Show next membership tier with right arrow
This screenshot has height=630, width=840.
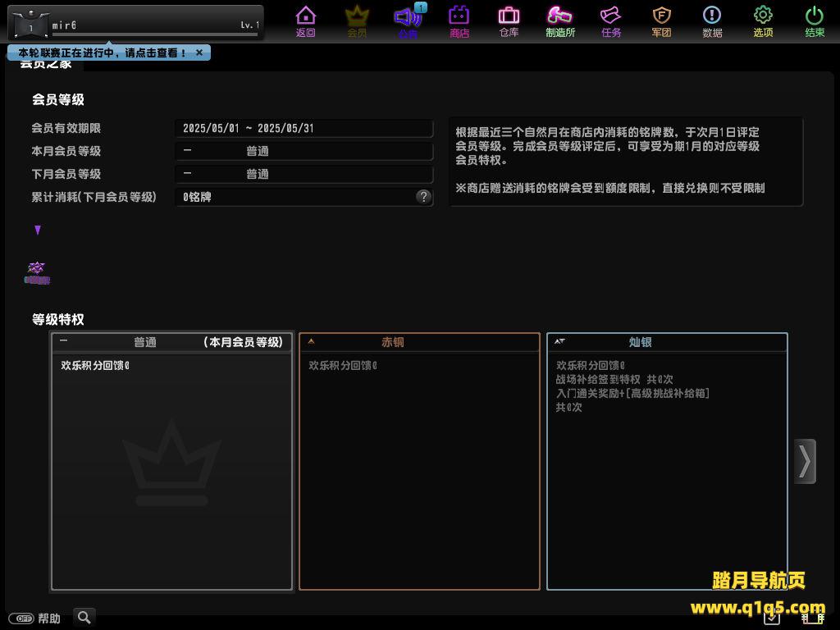point(805,461)
